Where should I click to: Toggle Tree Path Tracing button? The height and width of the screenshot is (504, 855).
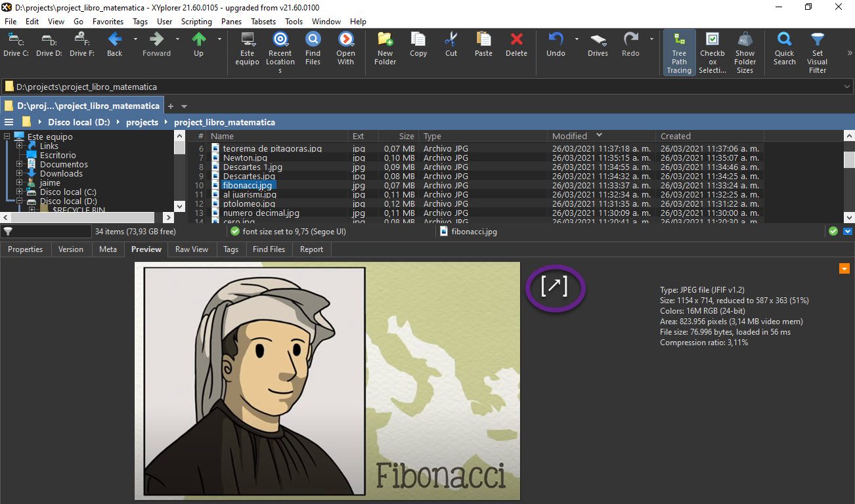point(679,52)
